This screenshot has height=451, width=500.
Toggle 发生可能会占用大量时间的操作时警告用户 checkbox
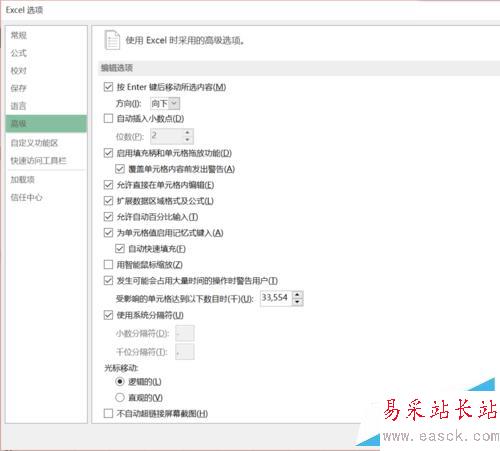[108, 281]
